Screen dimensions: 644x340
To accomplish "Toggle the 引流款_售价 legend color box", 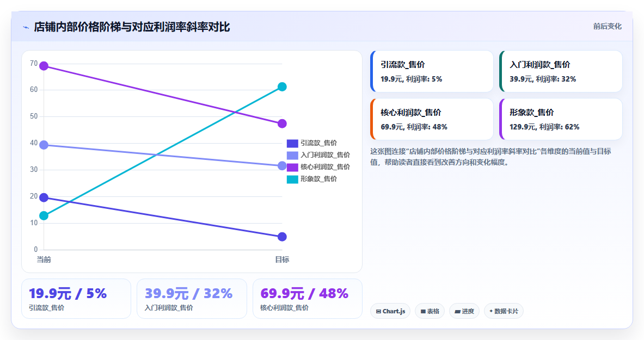I will tap(292, 143).
